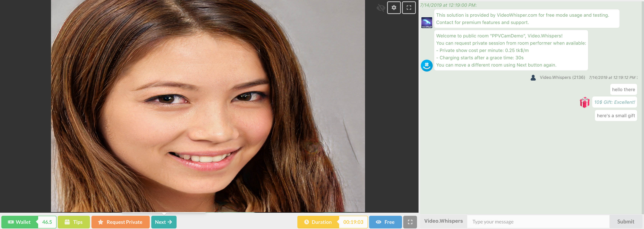Select the Tips menu item
Image resolution: width=644 pixels, height=229 pixels.
73,222
